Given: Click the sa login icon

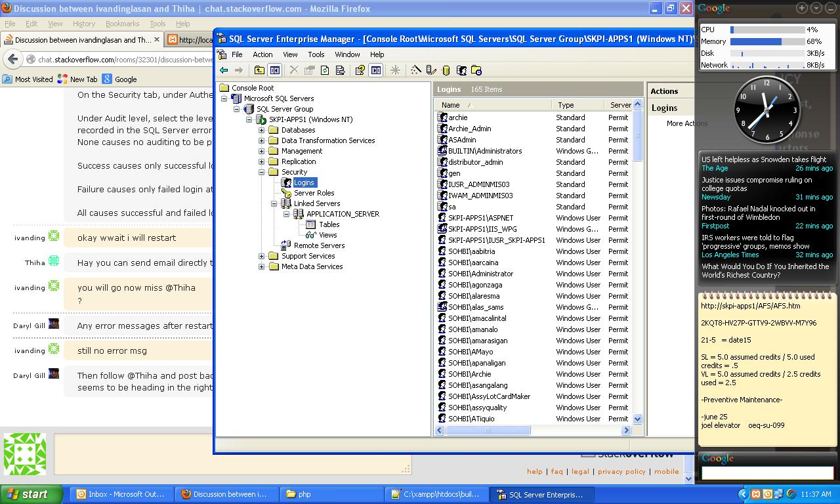Looking at the screenshot, I should point(442,207).
